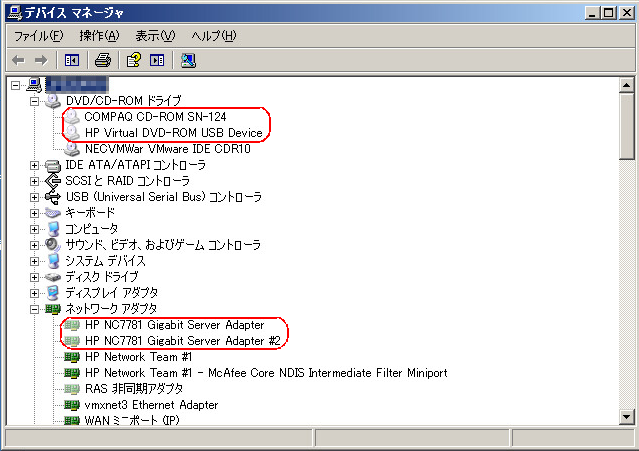
Task: Click the scrollbar down arrow
Action: coord(626,417)
